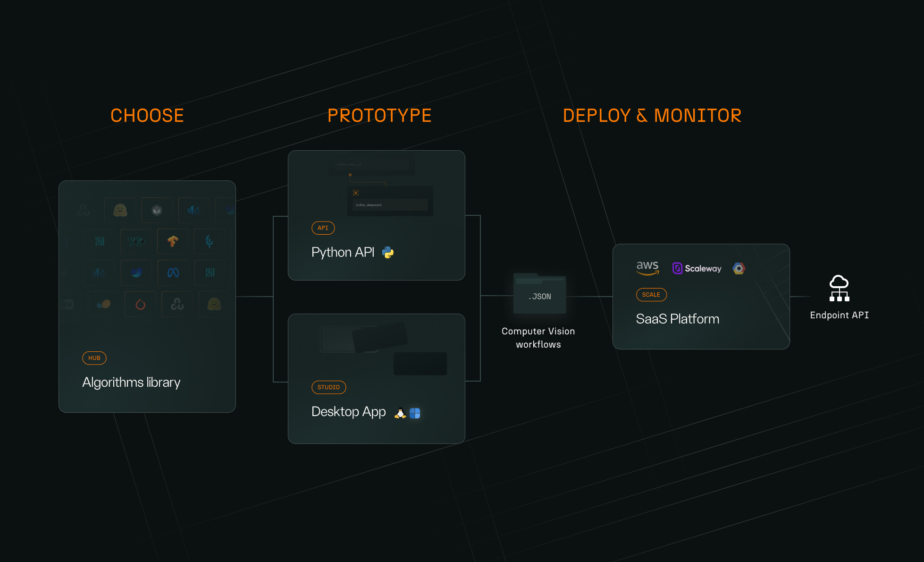Select the DEPLOY & MONITOR heading
924x562 pixels.
652,115
